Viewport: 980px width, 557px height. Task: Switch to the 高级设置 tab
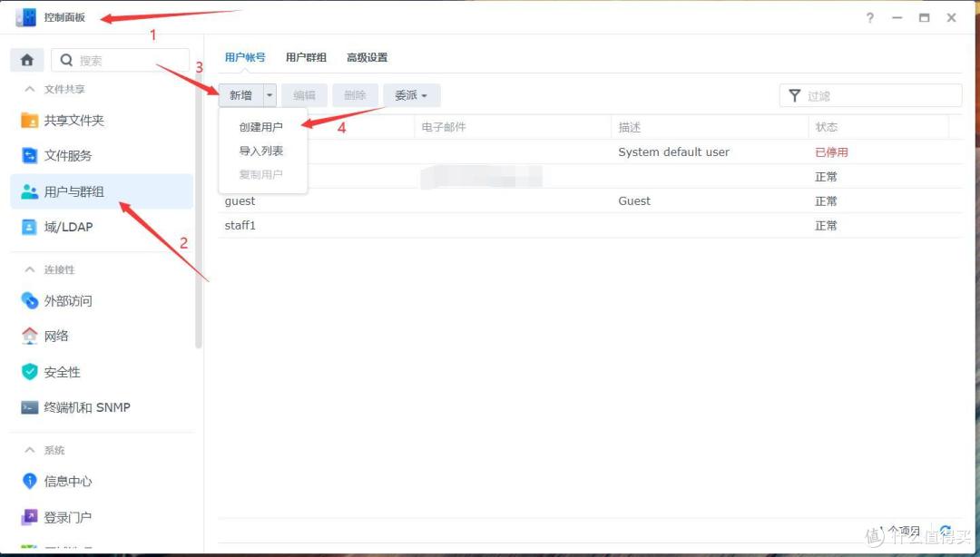click(x=367, y=57)
